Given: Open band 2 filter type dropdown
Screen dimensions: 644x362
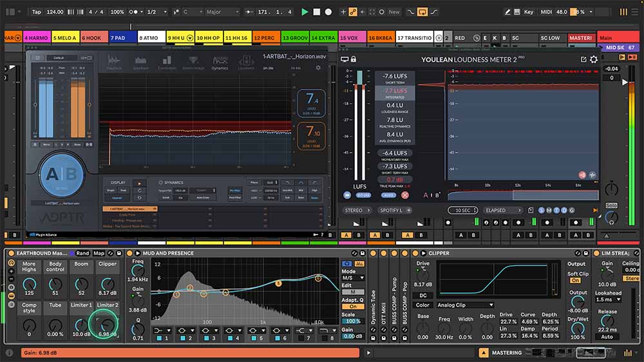Looking at the screenshot, I should point(186,330).
